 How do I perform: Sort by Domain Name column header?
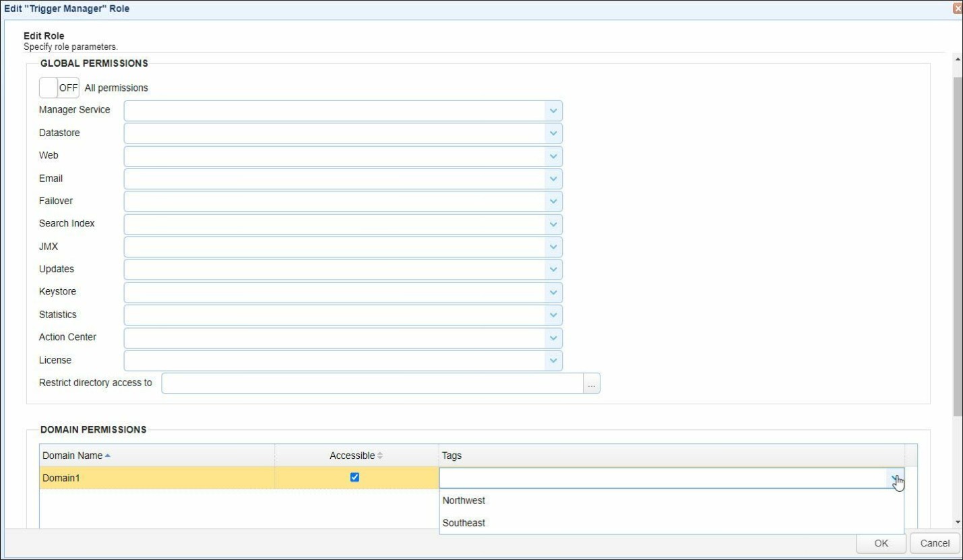coord(73,456)
